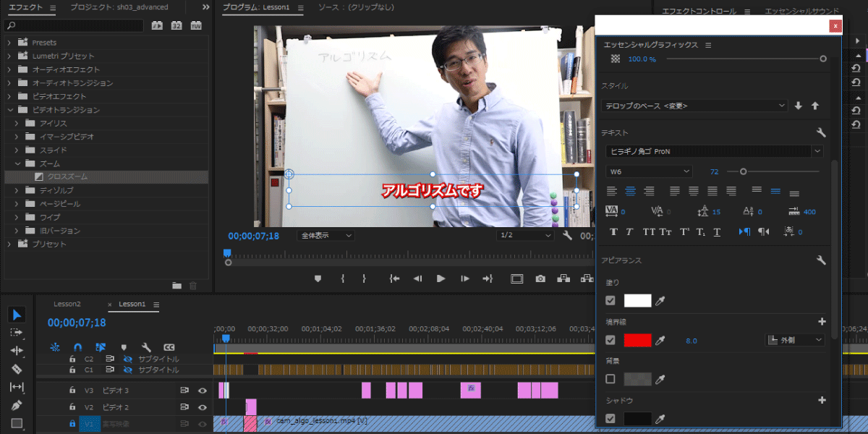Viewport: 868px width, 434px height.
Task: Apply faux bold to text
Action: coord(614,231)
